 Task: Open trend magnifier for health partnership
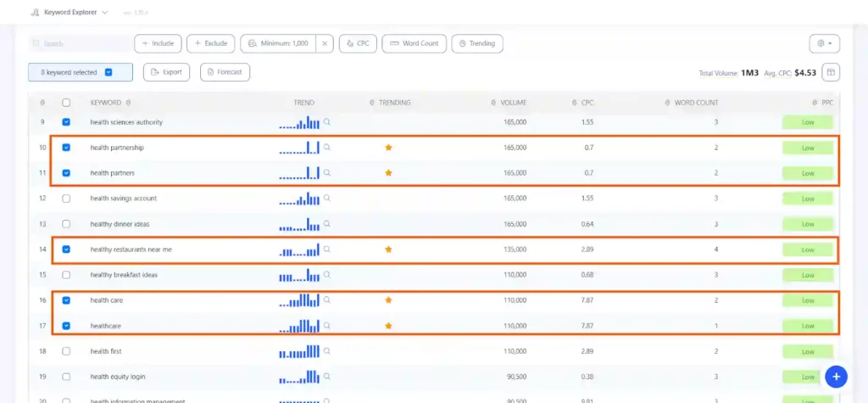(x=327, y=147)
